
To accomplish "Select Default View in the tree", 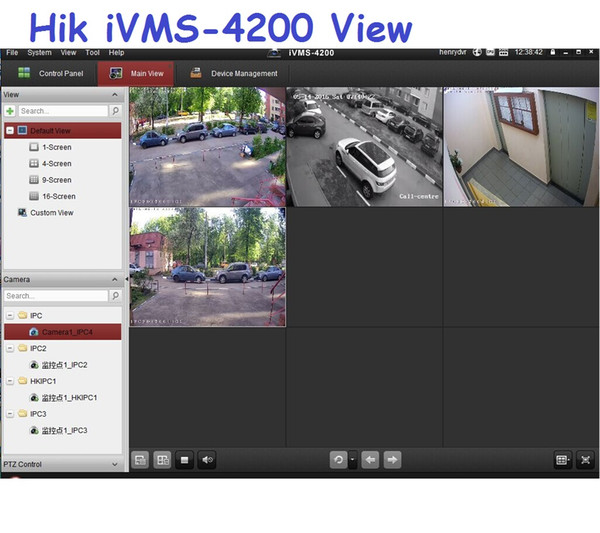I will pyautogui.click(x=63, y=130).
